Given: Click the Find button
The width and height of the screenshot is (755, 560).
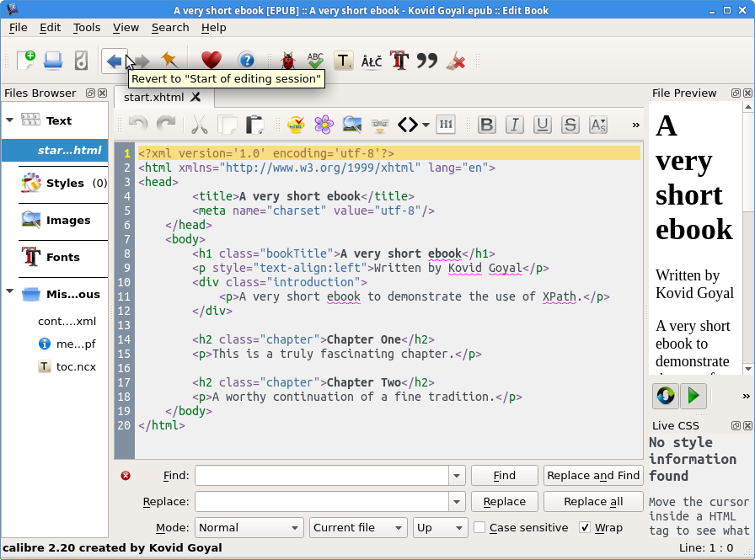Looking at the screenshot, I should tap(504, 476).
